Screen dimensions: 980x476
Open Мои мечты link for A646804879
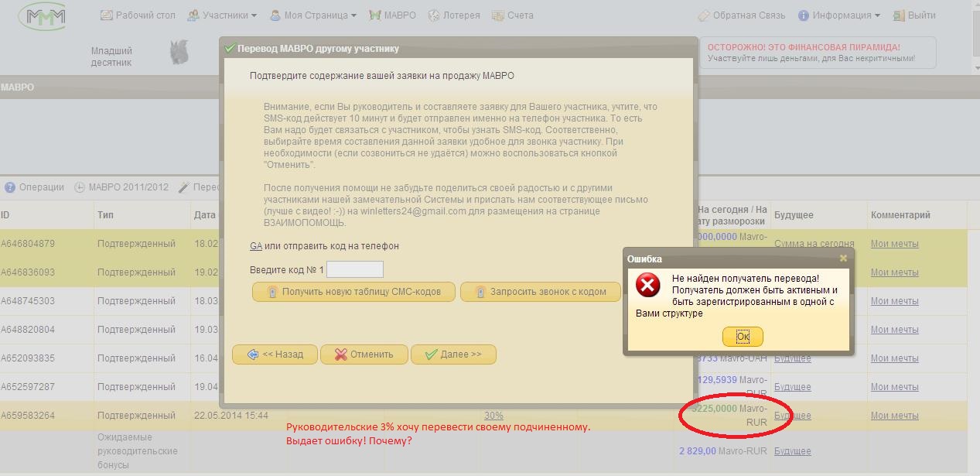(895, 244)
